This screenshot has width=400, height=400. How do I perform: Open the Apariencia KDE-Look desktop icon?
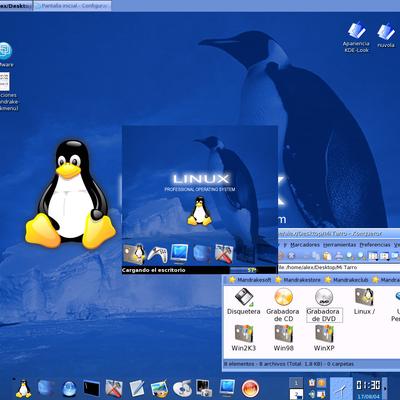tap(356, 37)
